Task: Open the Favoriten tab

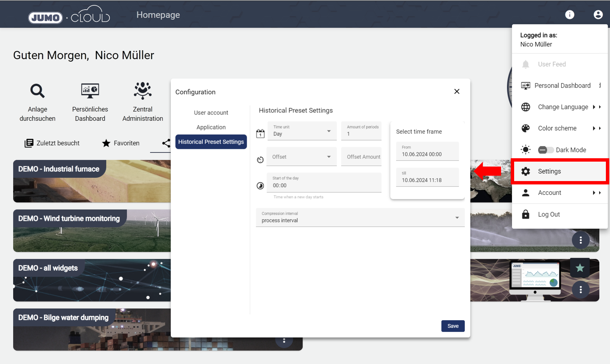Action: click(x=121, y=143)
